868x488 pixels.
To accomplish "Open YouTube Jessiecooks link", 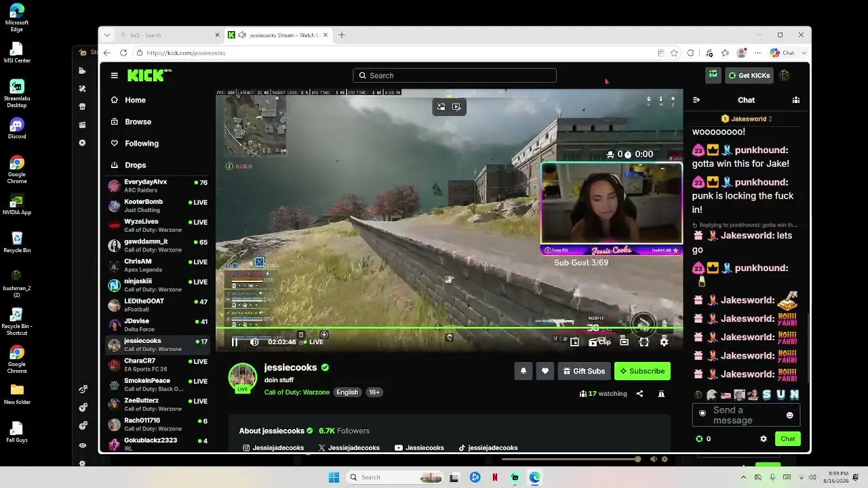I will pyautogui.click(x=419, y=448).
